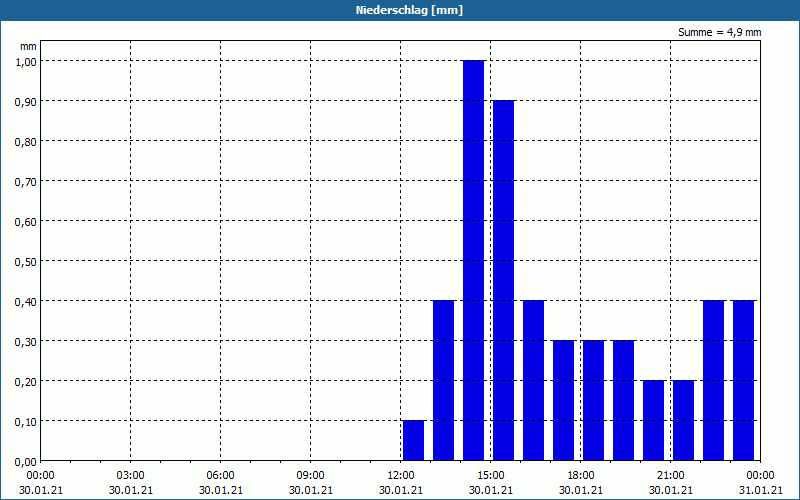This screenshot has height=500, width=800.
Task: Click the 0,10 mm bar just after 12:00
Action: click(x=413, y=441)
